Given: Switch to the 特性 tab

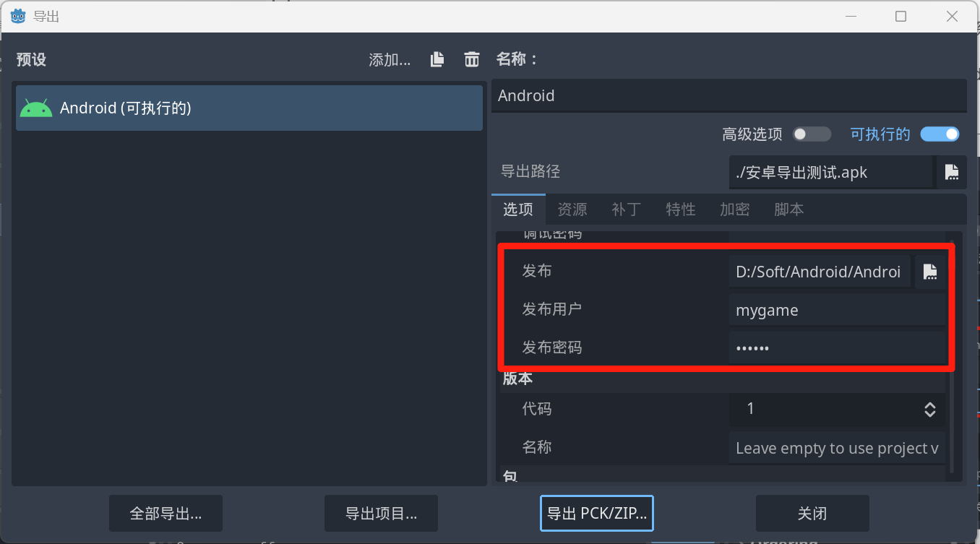Looking at the screenshot, I should click(681, 210).
